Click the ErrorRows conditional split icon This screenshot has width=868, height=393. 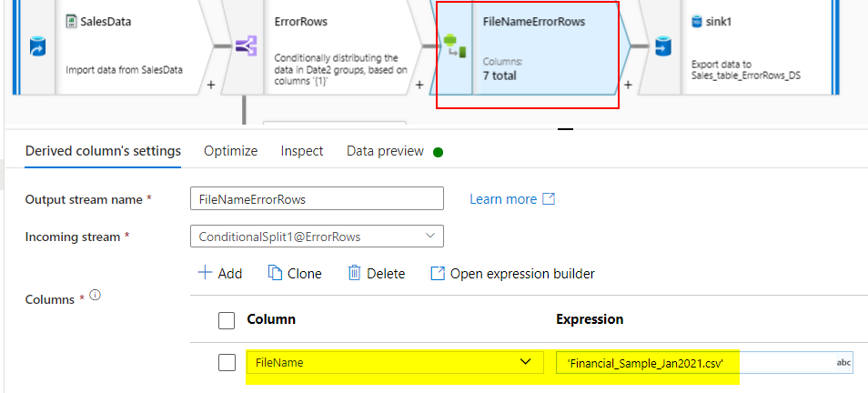tap(246, 46)
